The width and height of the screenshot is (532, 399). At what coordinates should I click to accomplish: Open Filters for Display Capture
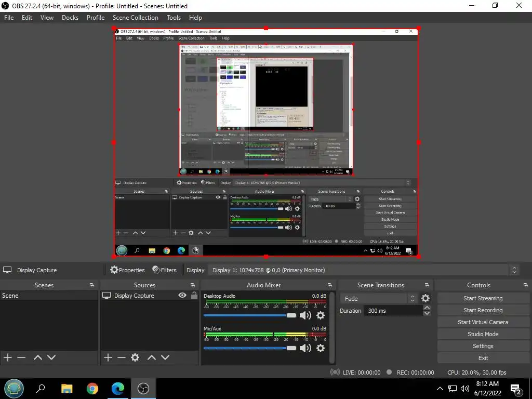(x=165, y=270)
